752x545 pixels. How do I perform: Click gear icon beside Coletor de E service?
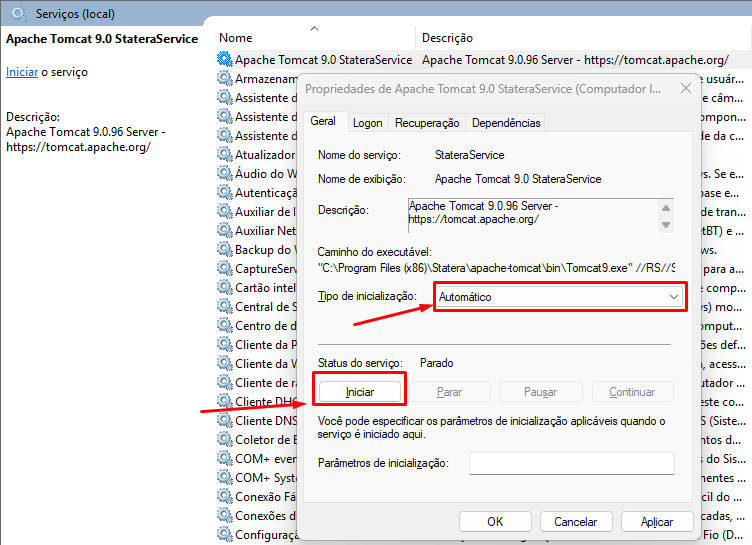pos(224,439)
